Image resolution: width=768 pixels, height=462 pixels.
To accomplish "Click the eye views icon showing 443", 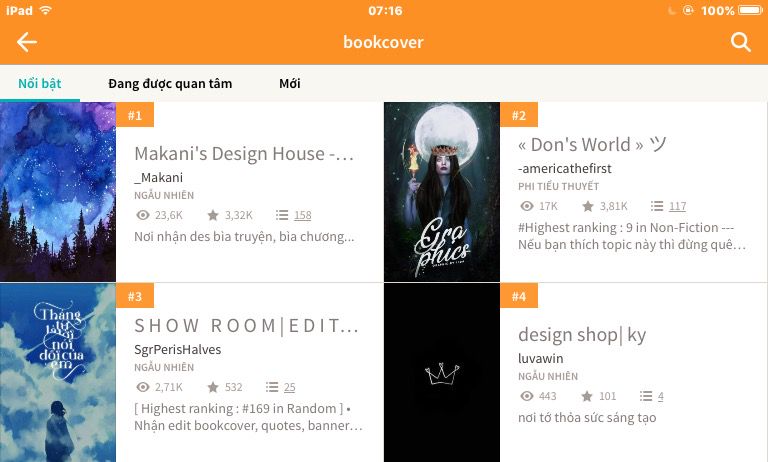I will 527,396.
